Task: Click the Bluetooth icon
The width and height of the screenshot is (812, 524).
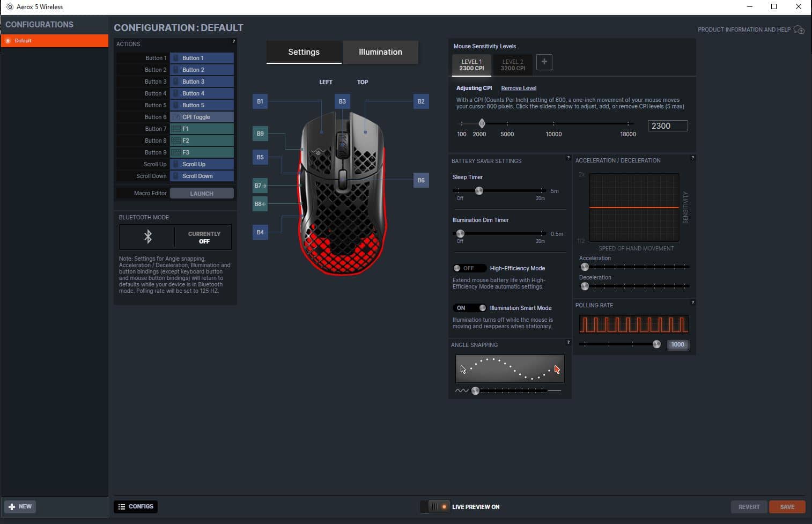Action: click(148, 236)
